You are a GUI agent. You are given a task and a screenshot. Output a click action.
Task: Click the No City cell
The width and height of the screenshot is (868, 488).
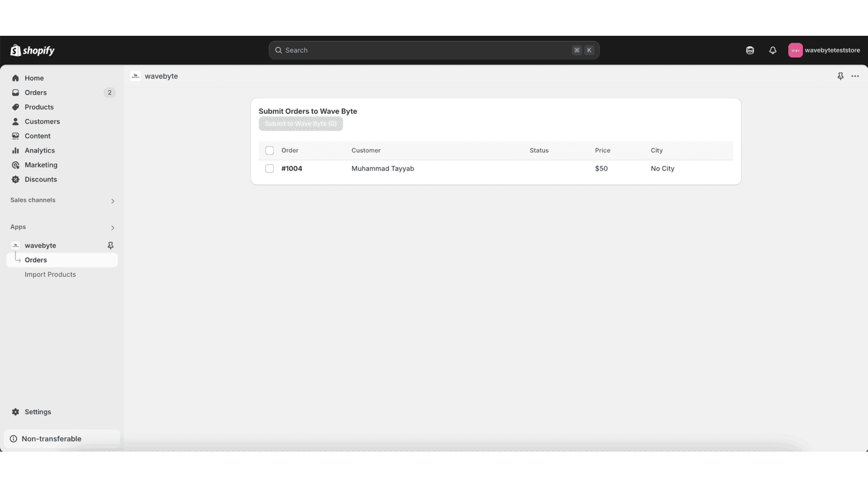662,169
